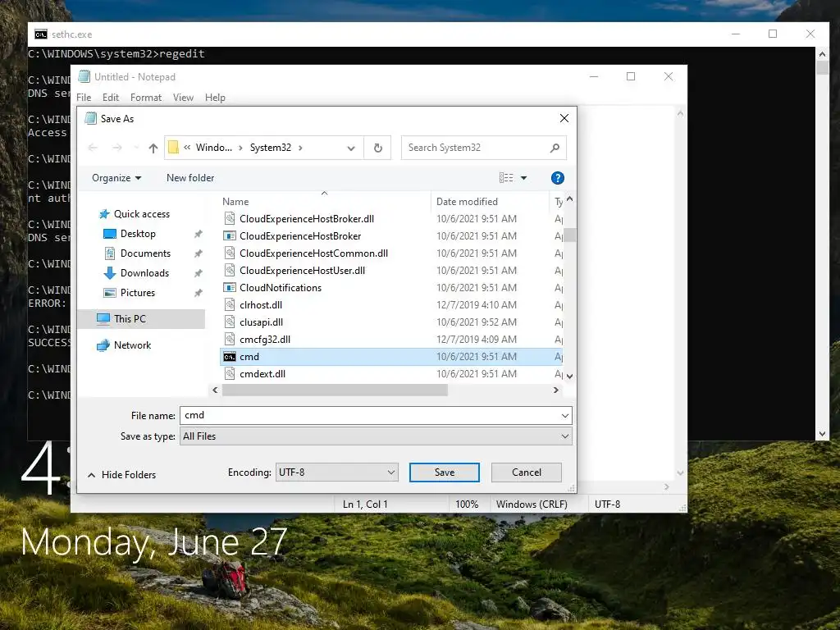Select CloudExperienceHostUser.dll in the list
The height and width of the screenshot is (630, 840).
tap(391, 271)
